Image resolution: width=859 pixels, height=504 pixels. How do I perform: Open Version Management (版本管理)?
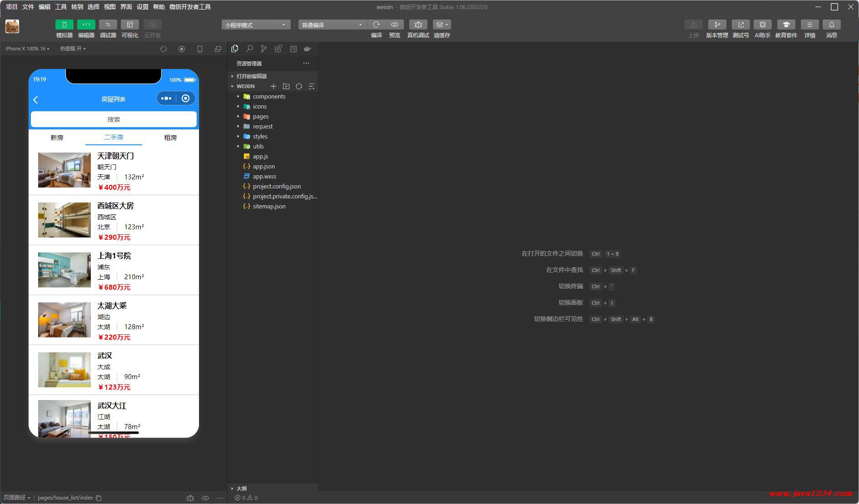click(717, 25)
